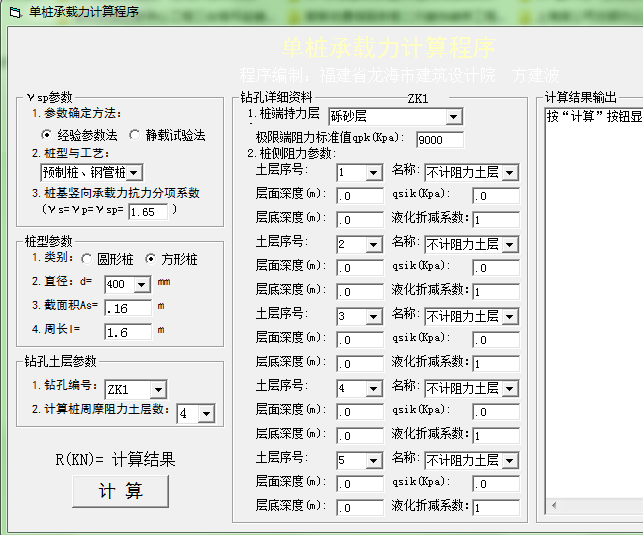The image size is (643, 535).
Task: Open 桩端持力层 砾砂层 dropdown
Action: click(x=453, y=117)
